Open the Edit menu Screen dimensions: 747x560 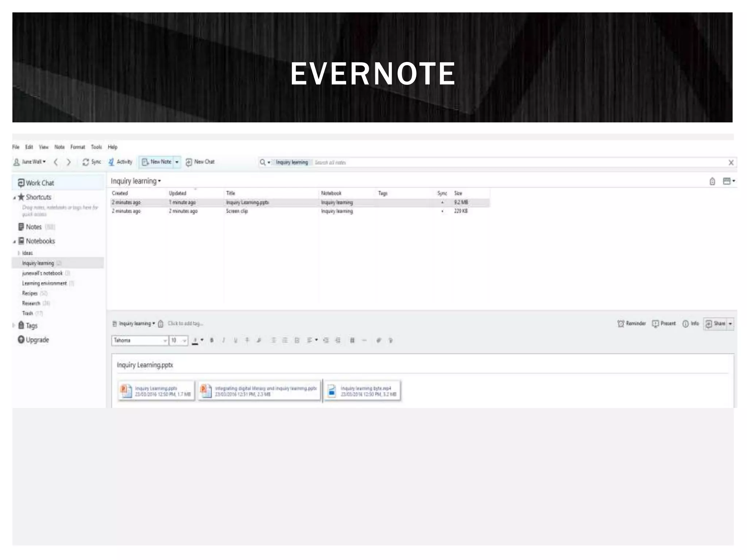[x=29, y=147]
